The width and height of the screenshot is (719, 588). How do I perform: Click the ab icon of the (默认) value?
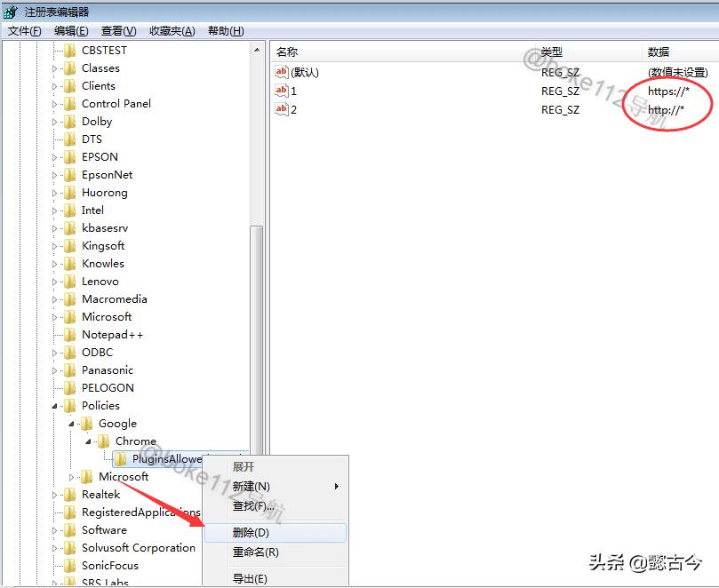[281, 72]
